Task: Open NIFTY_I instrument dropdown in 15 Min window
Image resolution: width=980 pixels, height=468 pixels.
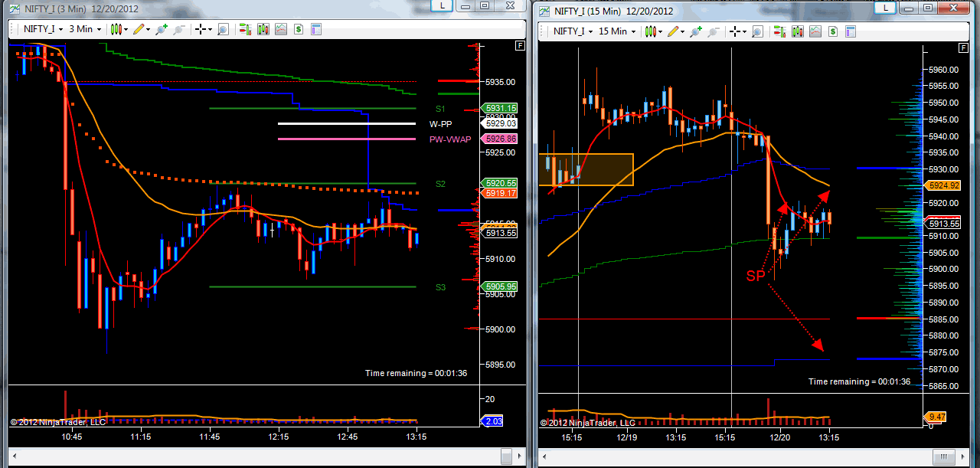Action: pyautogui.click(x=572, y=31)
